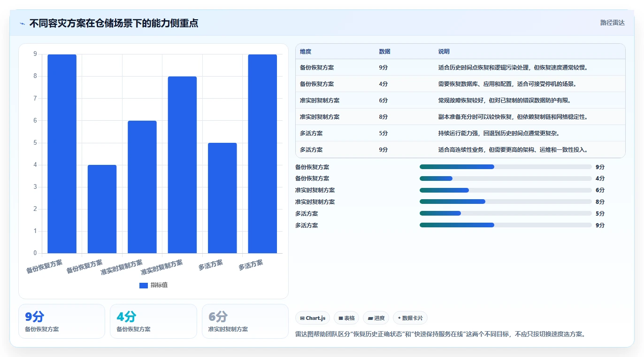Select the 进度 tag chip
This screenshot has height=357, width=644.
pos(376,318)
